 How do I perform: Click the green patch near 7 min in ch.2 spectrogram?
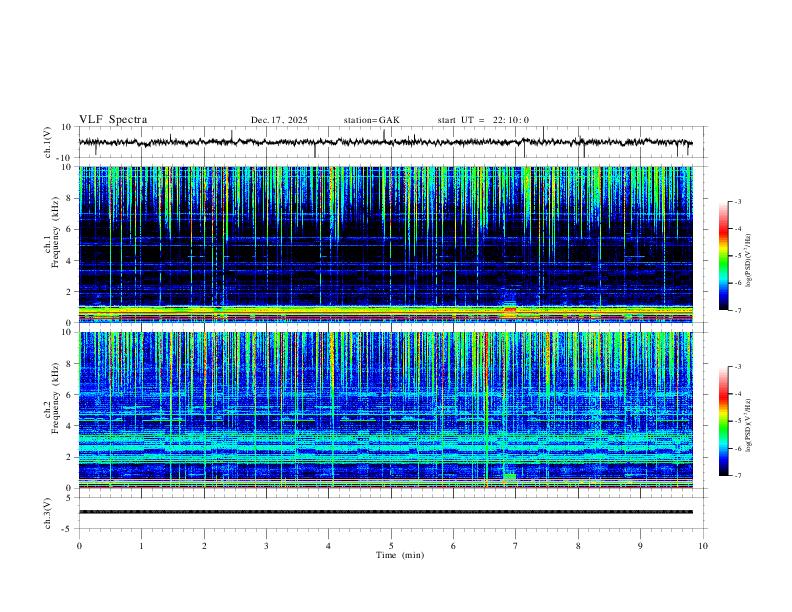click(510, 476)
